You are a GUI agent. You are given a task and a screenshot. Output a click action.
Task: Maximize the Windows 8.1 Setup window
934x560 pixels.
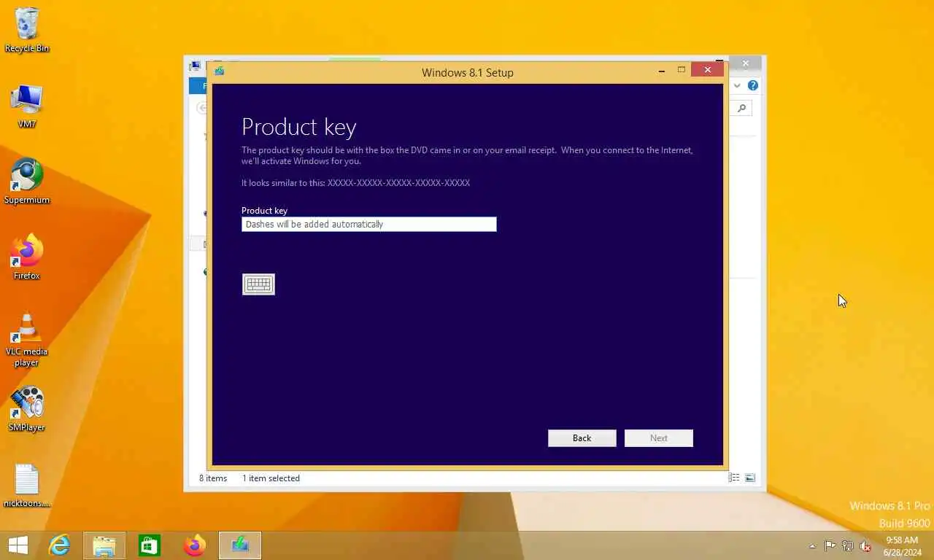pos(682,70)
